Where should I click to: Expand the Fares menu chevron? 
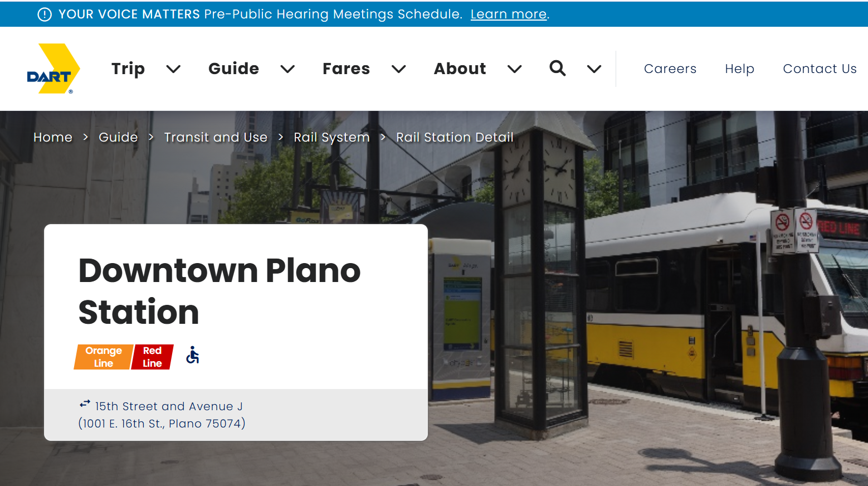398,69
